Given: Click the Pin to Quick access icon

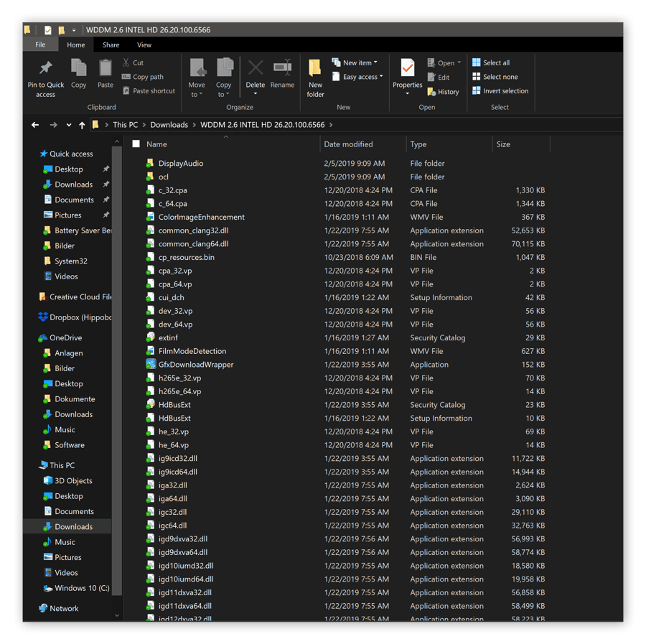Looking at the screenshot, I should pos(45,69).
